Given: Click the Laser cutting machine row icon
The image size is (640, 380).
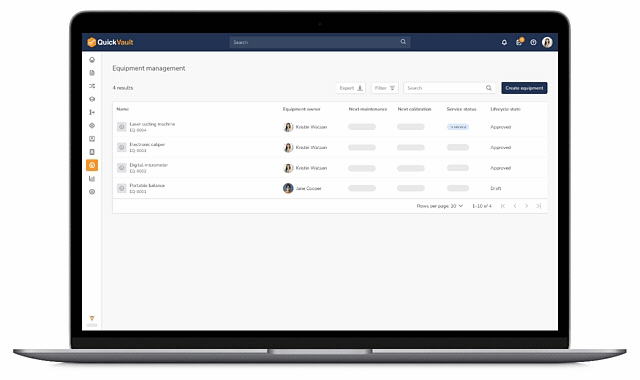Looking at the screenshot, I should 122,127.
